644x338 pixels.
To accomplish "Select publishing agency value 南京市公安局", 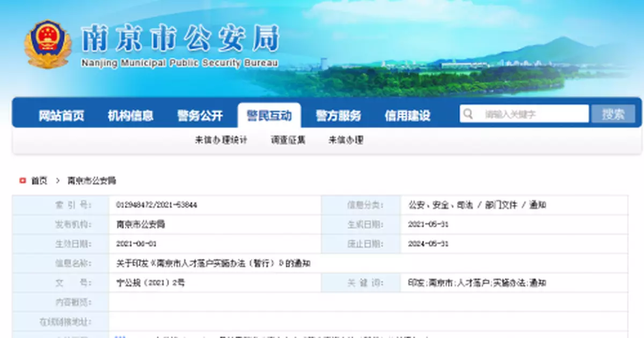I will click(141, 225).
